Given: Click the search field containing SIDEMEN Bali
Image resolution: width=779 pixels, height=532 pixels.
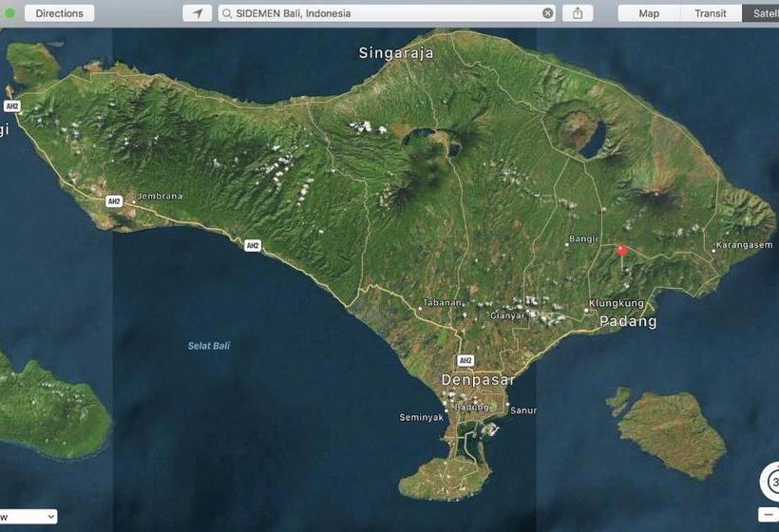Looking at the screenshot, I should (x=380, y=13).
